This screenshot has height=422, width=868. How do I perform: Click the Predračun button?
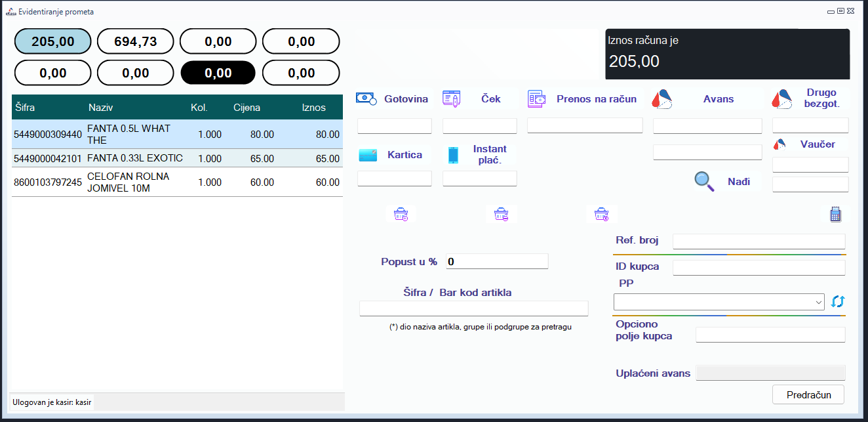coord(808,394)
